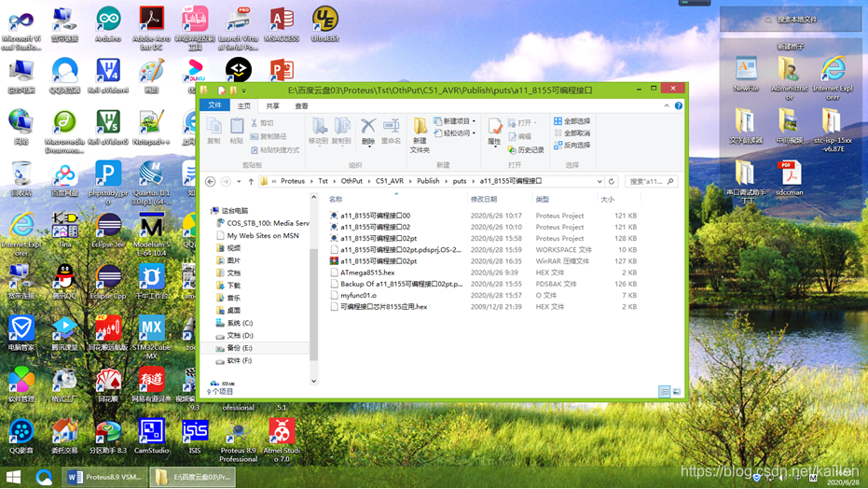Viewport: 868px width, 489px height.
Task: Switch to large icons view icon
Action: click(676, 392)
